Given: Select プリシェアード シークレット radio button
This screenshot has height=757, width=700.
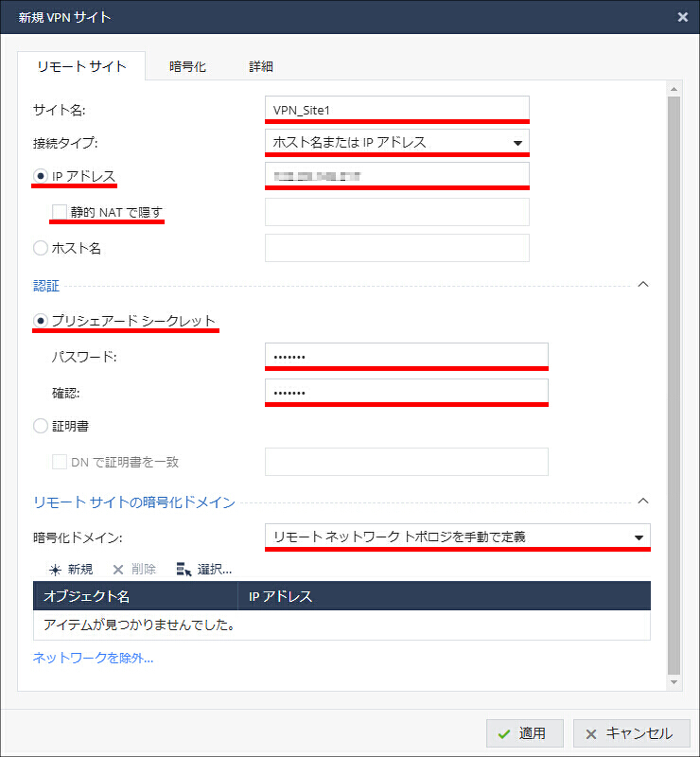Looking at the screenshot, I should (41, 321).
